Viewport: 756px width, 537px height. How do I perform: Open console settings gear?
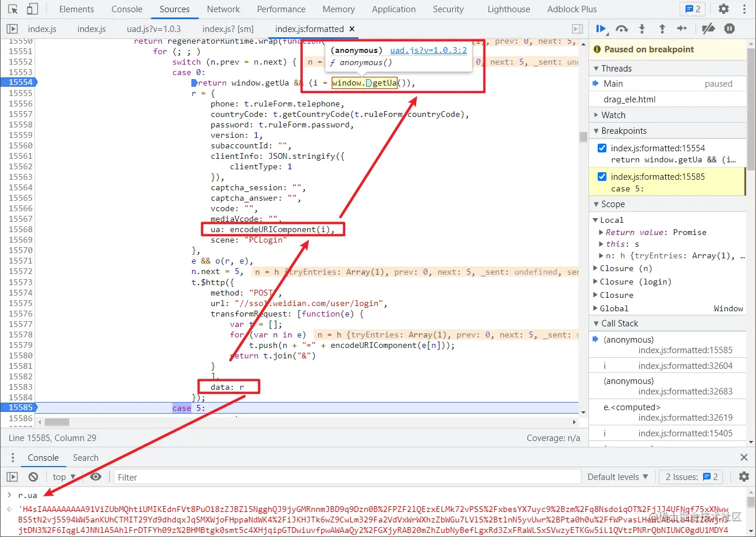click(x=744, y=477)
